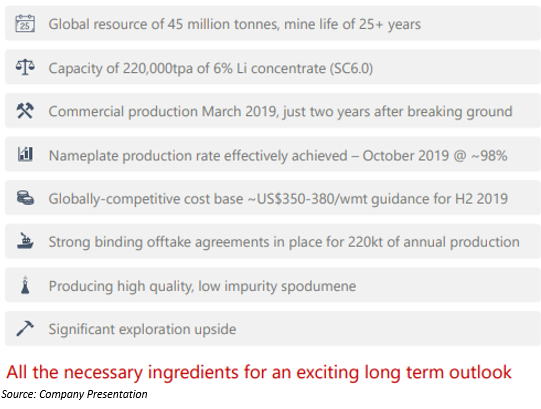This screenshot has width=541, height=409.
Task: Click the Significant exploration upside text
Action: tap(142, 329)
